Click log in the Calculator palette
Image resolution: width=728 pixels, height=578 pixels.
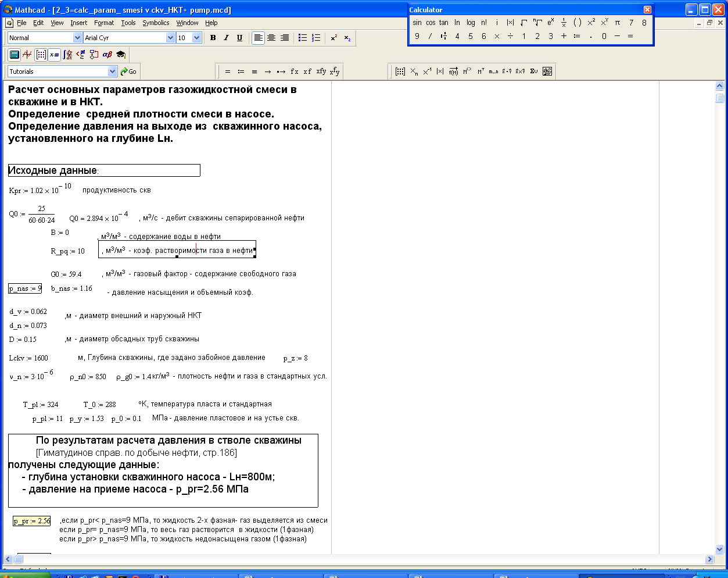[x=471, y=23]
